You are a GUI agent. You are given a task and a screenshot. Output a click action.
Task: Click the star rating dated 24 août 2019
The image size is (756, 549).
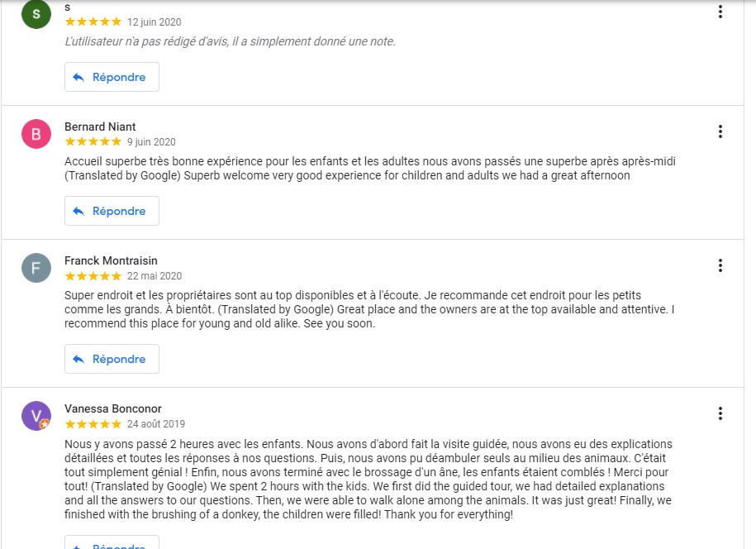(93, 424)
